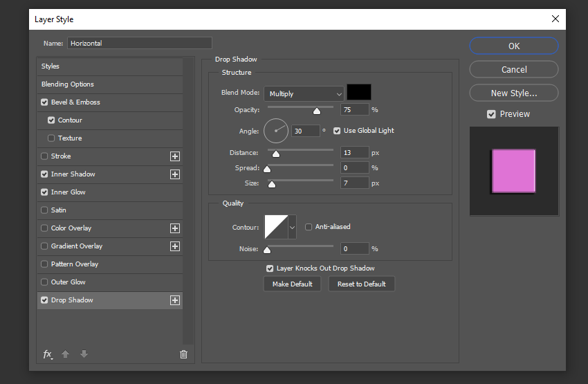Open the fx effects menu
The height and width of the screenshot is (384, 588).
point(48,354)
